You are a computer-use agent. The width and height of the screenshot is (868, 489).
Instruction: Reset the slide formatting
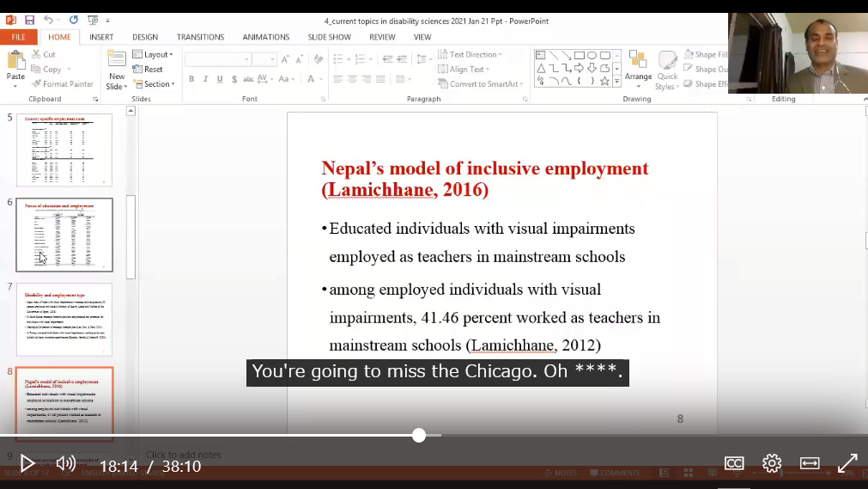coord(148,70)
